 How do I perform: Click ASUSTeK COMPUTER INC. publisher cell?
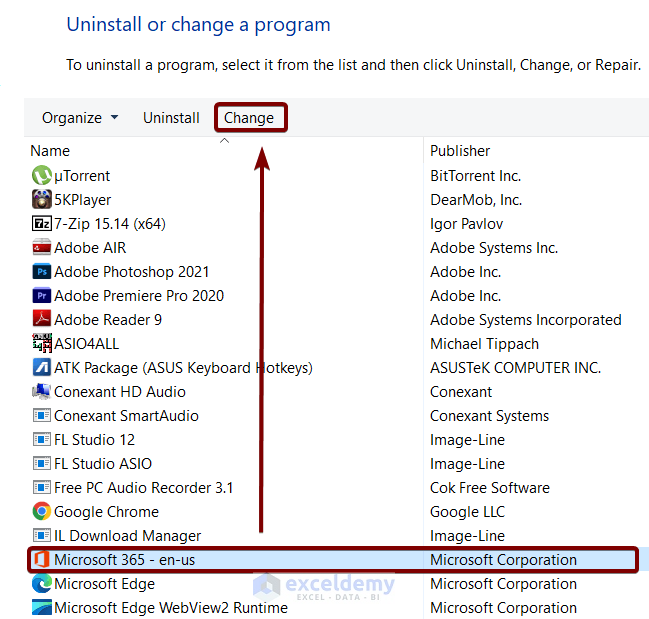[515, 368]
